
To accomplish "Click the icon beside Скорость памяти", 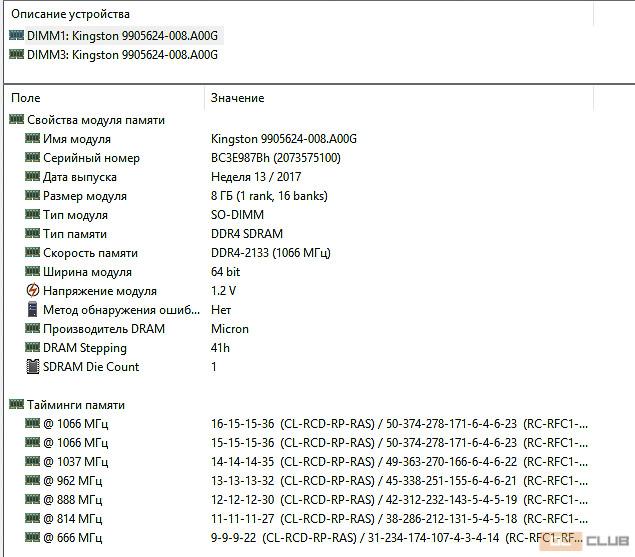I will 32,252.
